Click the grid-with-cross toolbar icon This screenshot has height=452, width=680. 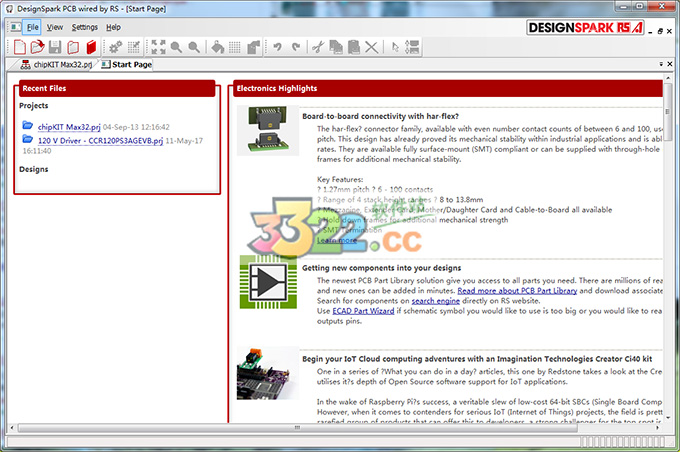click(x=134, y=47)
